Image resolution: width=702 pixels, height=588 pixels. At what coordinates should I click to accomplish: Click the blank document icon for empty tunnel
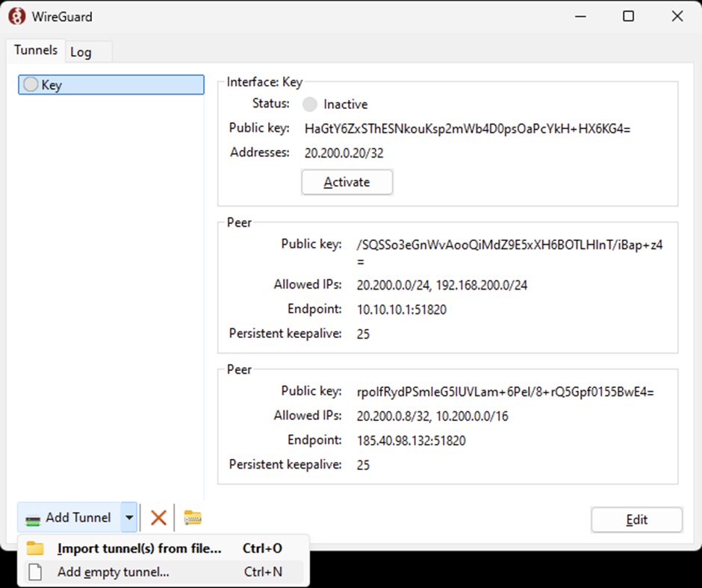point(35,572)
